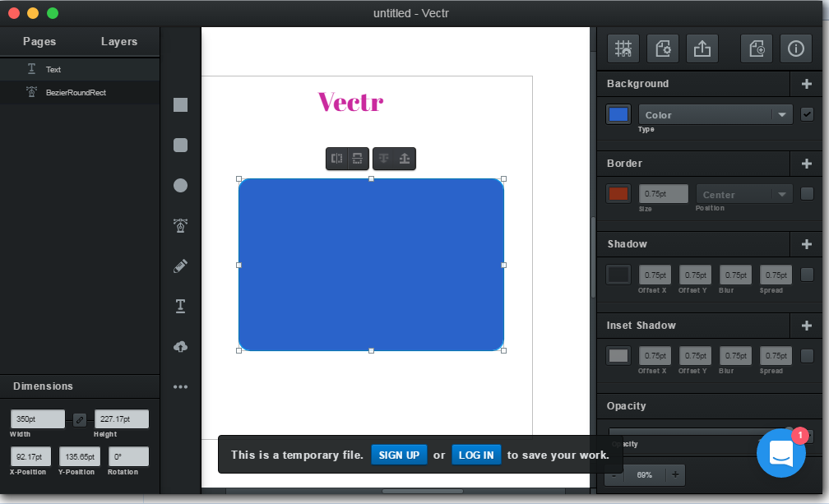
Task: Click the Shadow Offset X field
Action: pos(655,275)
